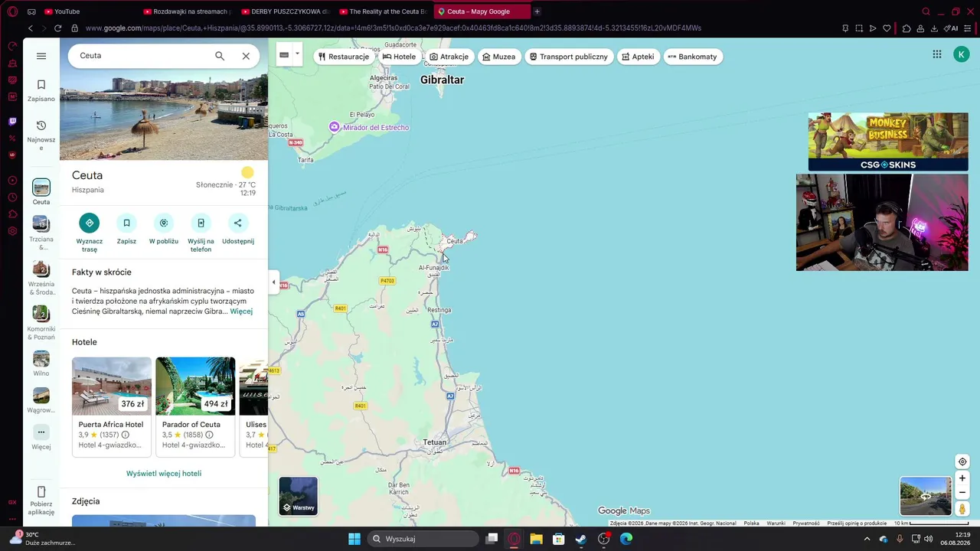Click Prześlij opinię o produkcie link

(x=857, y=523)
